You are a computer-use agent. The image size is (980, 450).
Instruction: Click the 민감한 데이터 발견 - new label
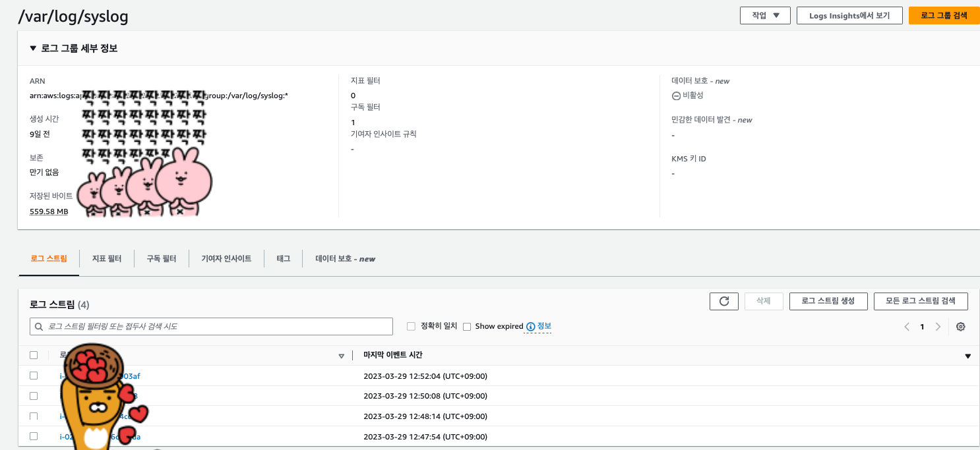click(x=712, y=120)
